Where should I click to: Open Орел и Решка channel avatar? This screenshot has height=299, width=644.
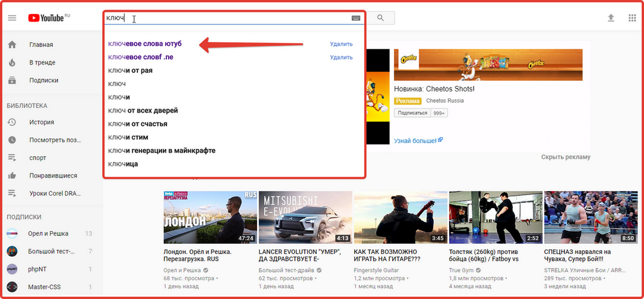(12, 233)
